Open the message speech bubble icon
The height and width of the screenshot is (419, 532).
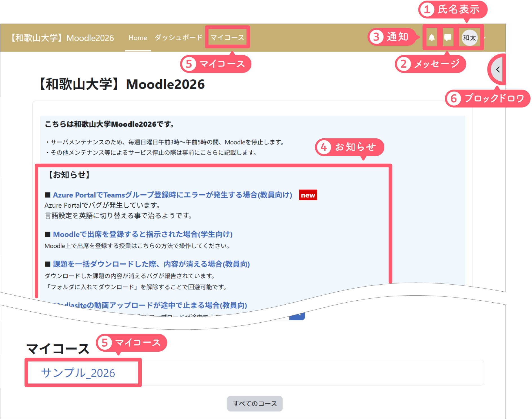click(x=447, y=37)
